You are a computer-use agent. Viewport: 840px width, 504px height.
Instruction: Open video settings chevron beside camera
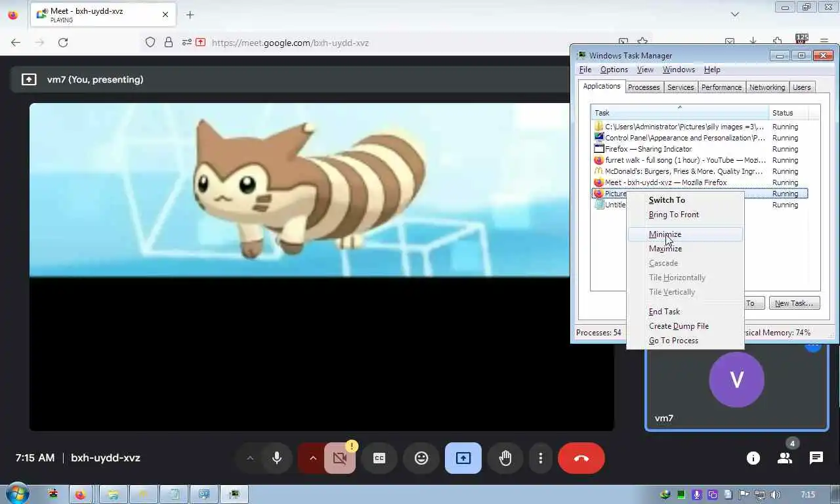click(312, 458)
